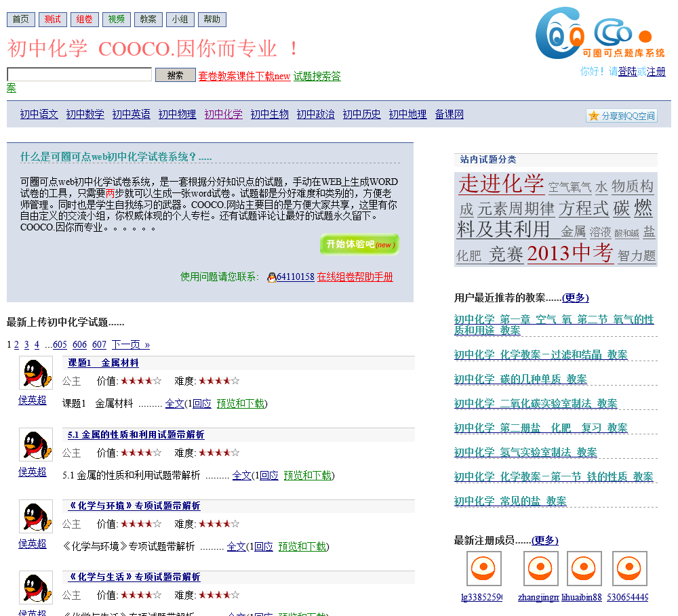Open QQ number 64110158 link

click(x=296, y=276)
